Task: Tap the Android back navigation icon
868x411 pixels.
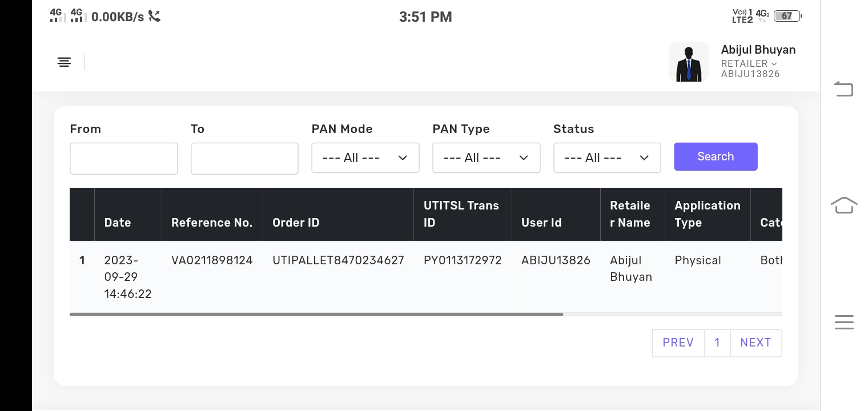Action: coord(843,89)
